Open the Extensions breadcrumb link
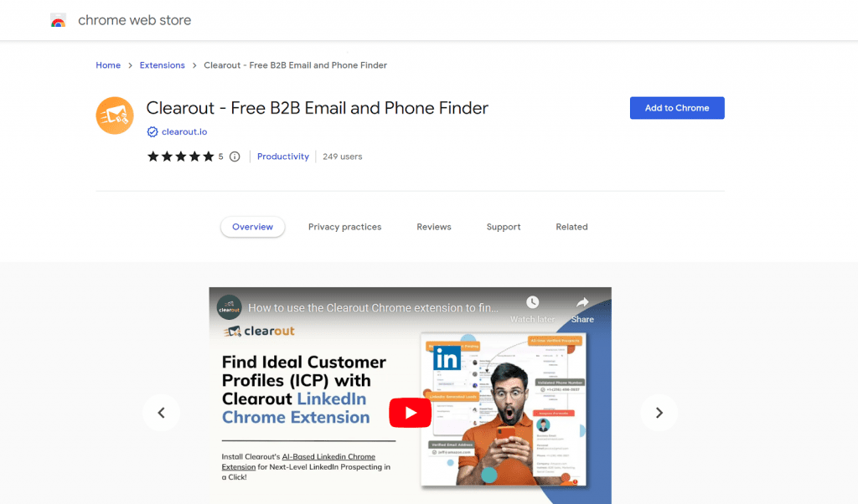Viewport: 858px width, 504px height. pyautogui.click(x=162, y=65)
